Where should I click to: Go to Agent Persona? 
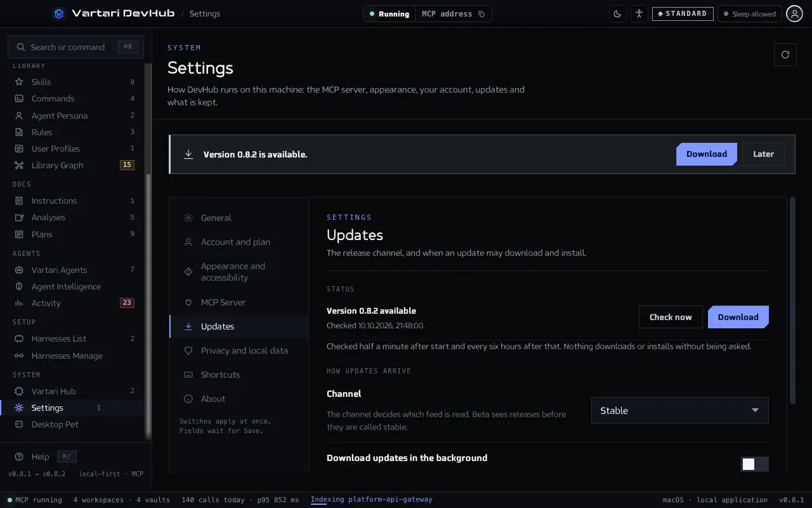point(74,116)
